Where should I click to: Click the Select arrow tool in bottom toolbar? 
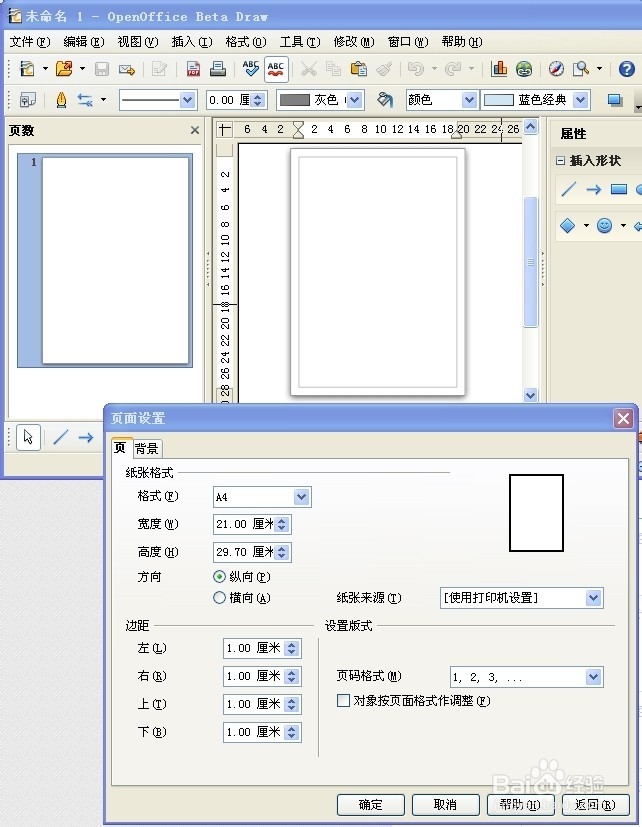28,437
